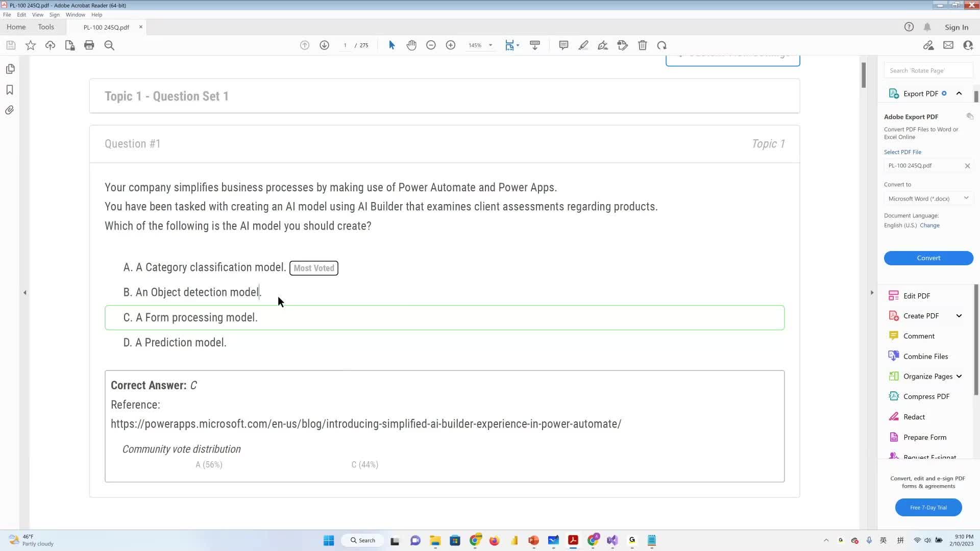Click Sign In
The image size is (980, 551).
[957, 28]
